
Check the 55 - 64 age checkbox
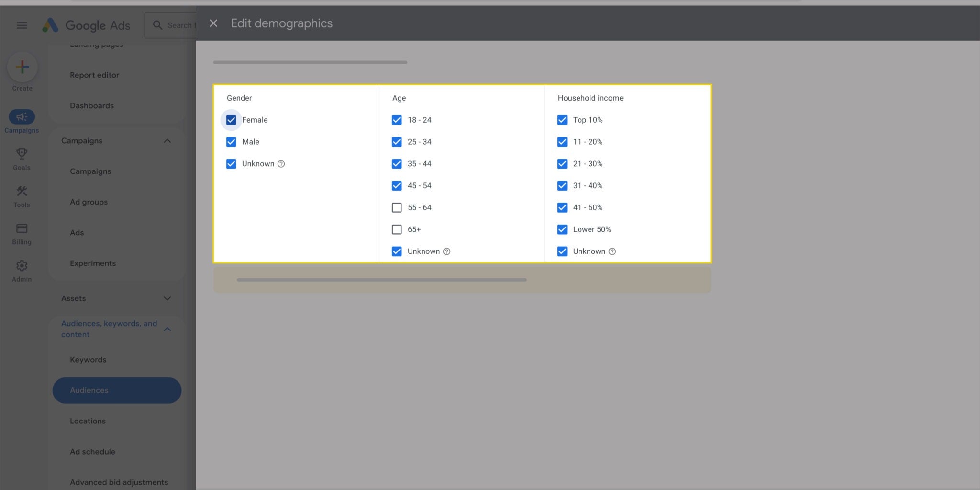coord(397,207)
